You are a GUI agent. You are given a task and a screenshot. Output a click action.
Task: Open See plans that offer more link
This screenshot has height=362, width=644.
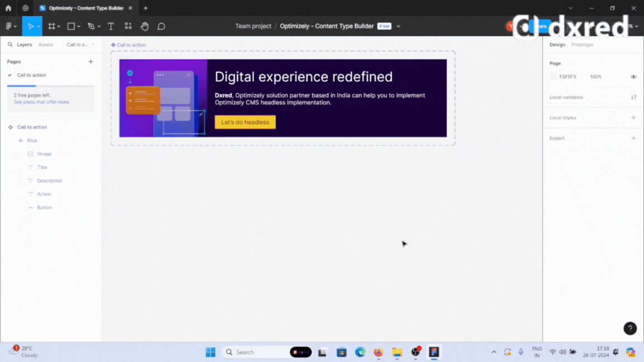pyautogui.click(x=41, y=102)
